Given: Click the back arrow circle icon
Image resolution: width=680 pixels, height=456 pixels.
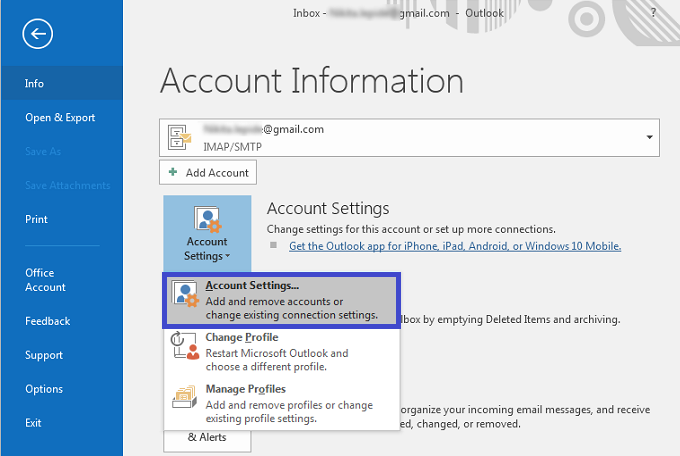Looking at the screenshot, I should pos(38,33).
